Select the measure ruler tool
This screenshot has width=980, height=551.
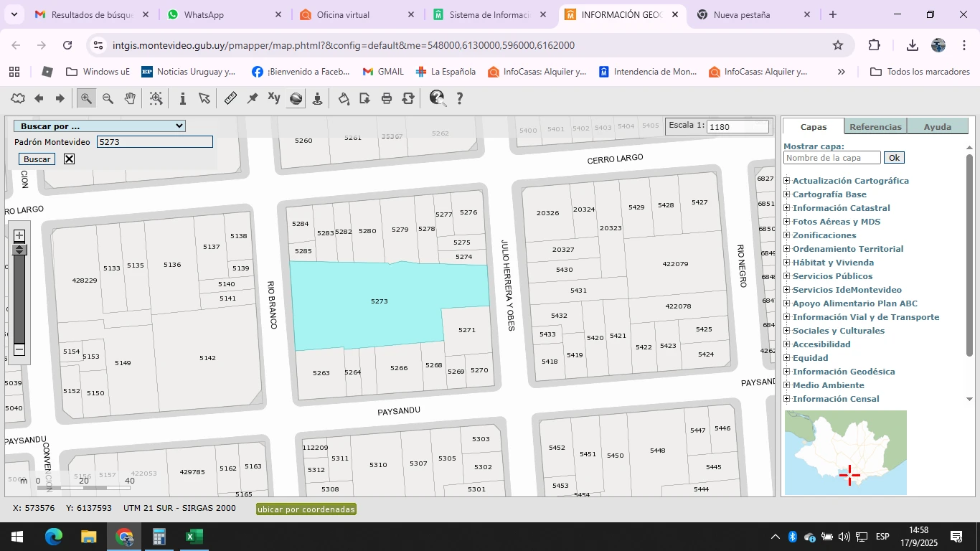click(230, 98)
